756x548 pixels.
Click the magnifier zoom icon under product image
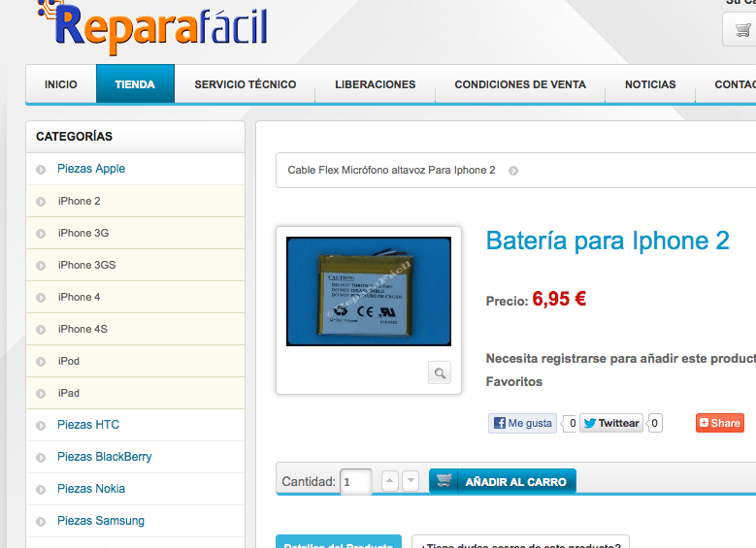(x=440, y=372)
